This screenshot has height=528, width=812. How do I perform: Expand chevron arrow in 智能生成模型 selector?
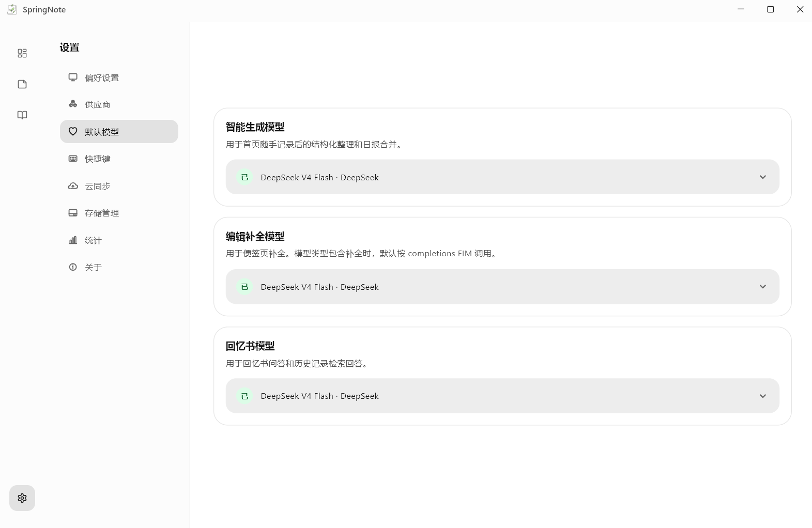coord(763,177)
